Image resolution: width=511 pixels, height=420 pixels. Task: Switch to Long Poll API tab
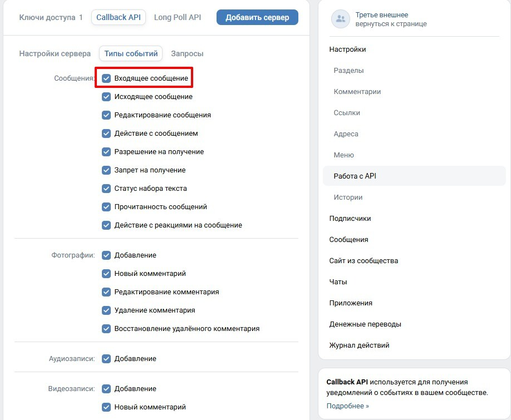tap(178, 17)
